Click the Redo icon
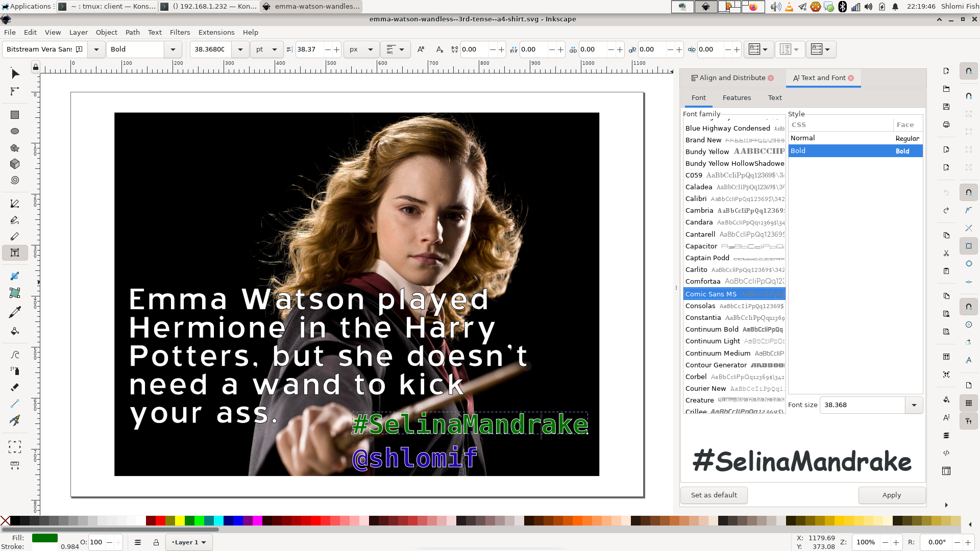The height and width of the screenshot is (551, 980). tap(946, 210)
